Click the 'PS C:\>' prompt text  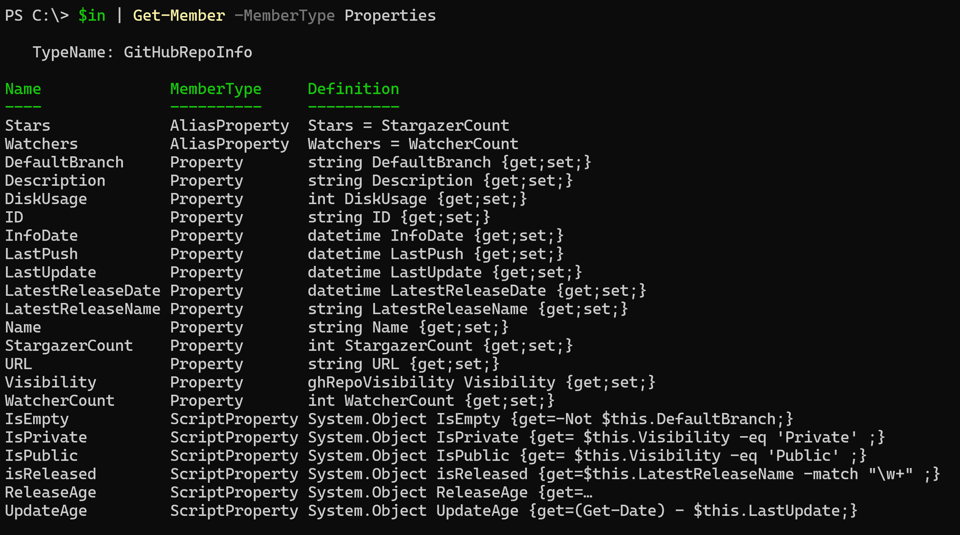click(x=37, y=16)
